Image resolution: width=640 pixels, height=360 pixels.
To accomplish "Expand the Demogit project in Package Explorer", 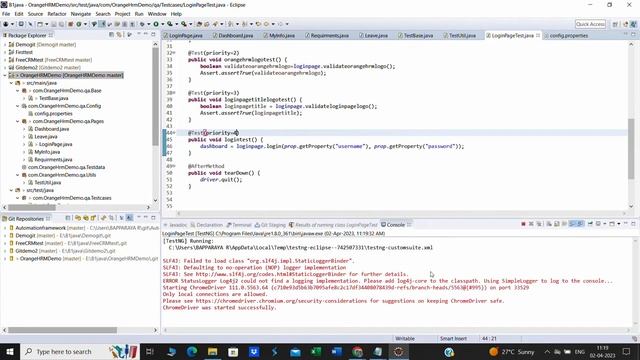I will tap(5, 44).
